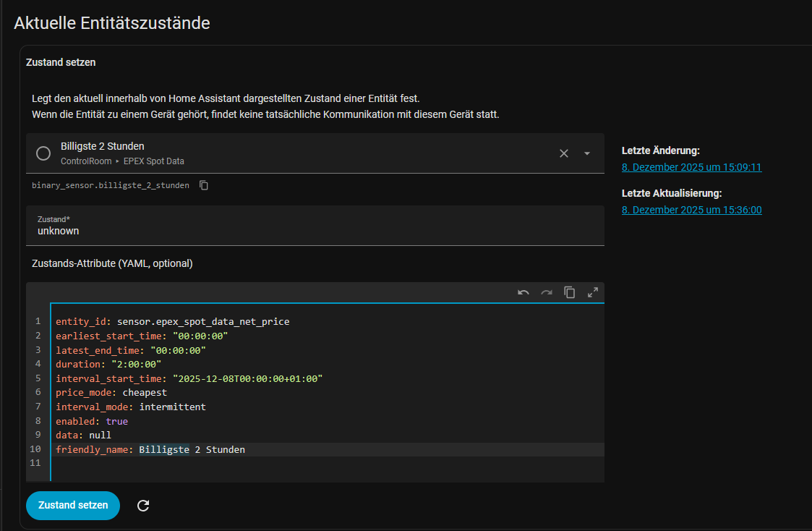Click the refresh icon beside Zustand setzen
Viewport: 812px width, 531px height.
pos(143,506)
